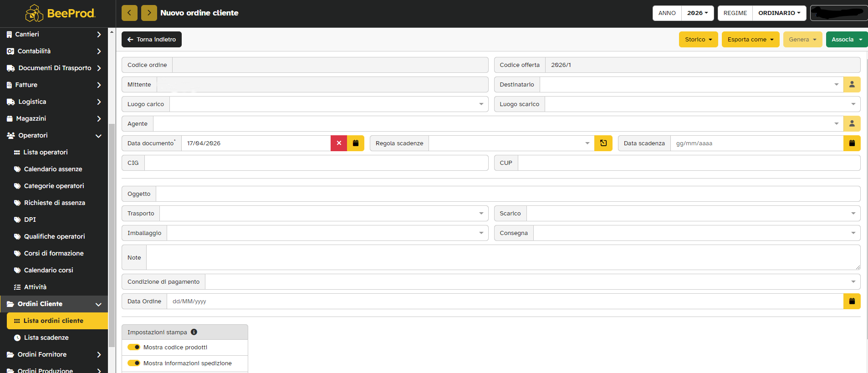
Task: Click the Logistica truck icon
Action: pos(11,102)
